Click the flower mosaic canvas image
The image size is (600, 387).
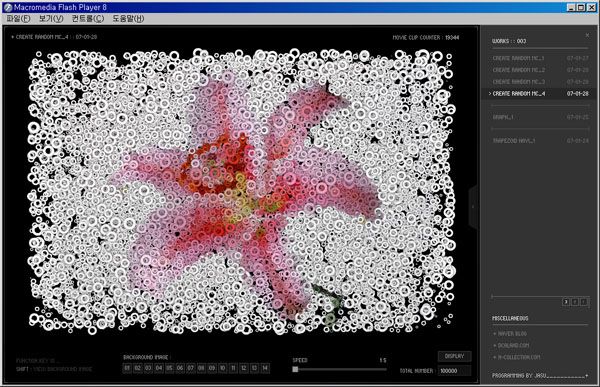(x=242, y=191)
